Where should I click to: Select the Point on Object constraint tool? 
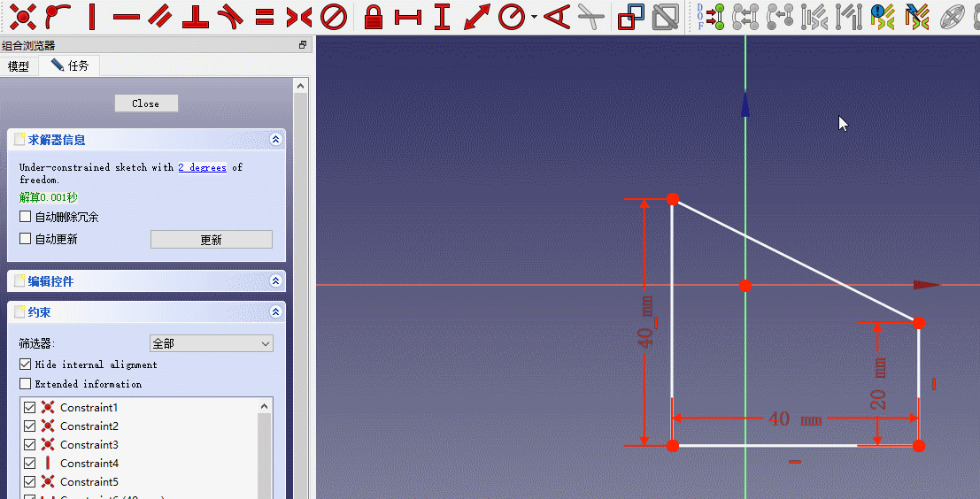[x=58, y=17]
